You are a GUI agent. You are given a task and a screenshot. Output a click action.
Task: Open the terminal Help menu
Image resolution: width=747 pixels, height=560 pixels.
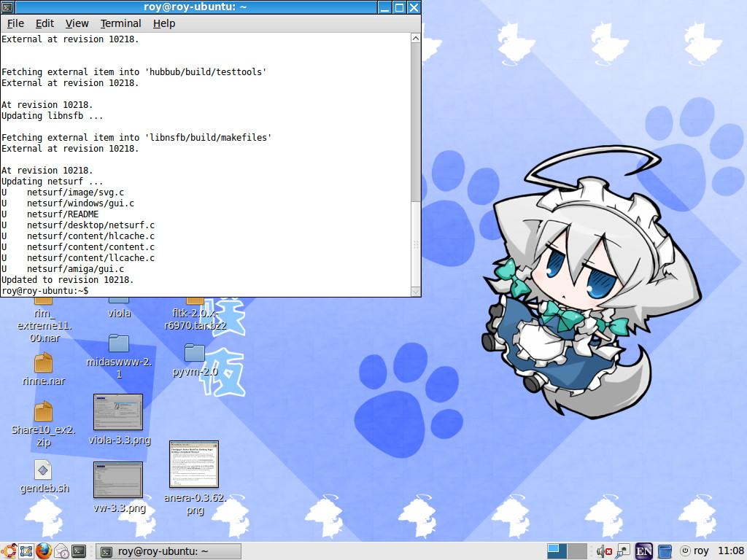click(164, 23)
